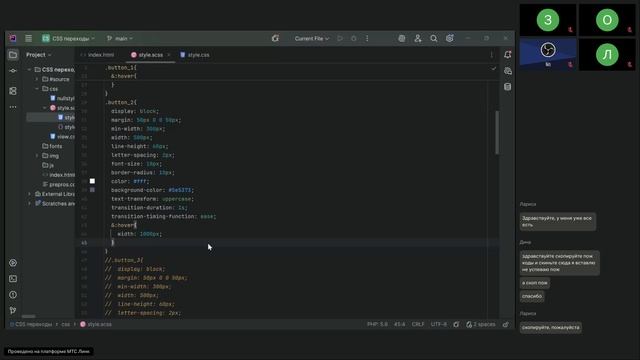Select participant О video tile
This screenshot has width=640, height=360.
click(x=607, y=20)
